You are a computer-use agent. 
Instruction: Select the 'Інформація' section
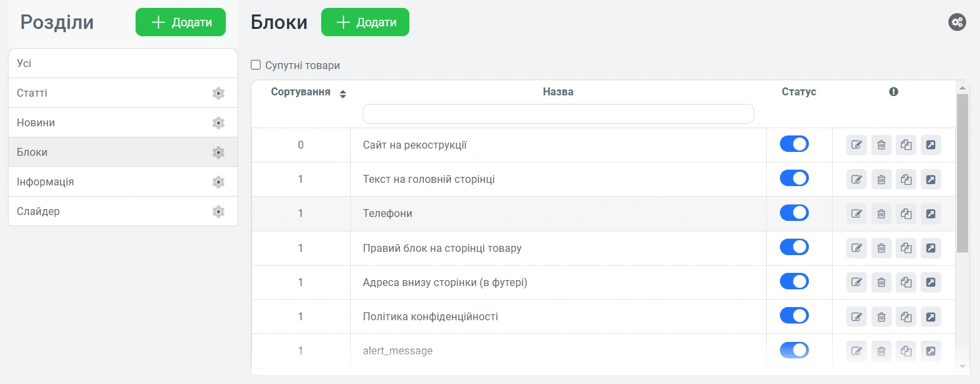45,182
